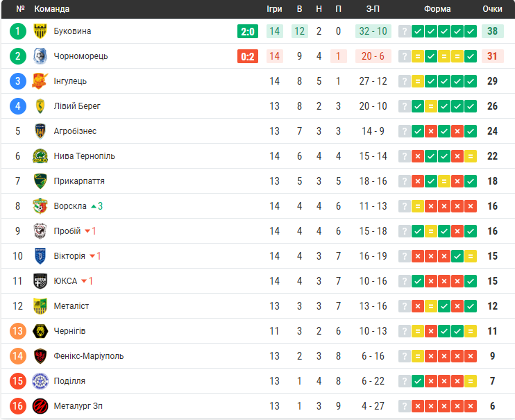Open the Лівий Берег team page
This screenshot has width=515, height=420.
(x=77, y=106)
